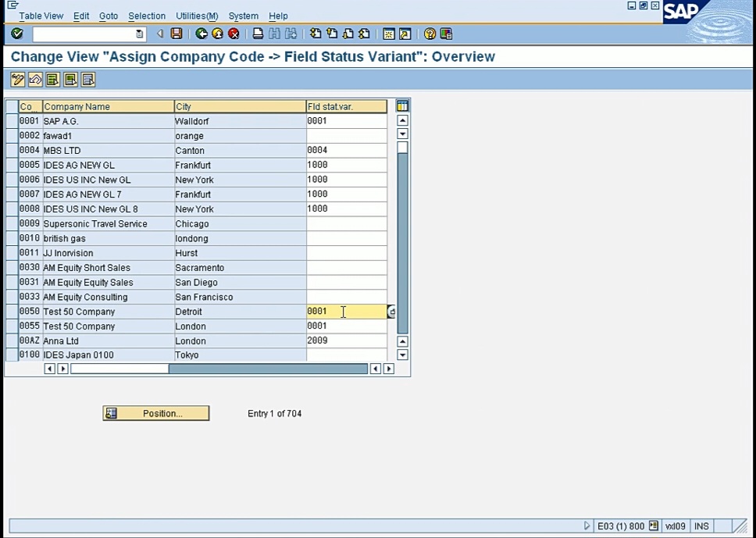756x538 pixels.
Task: Jump to First Page with toolbar icon
Action: point(316,34)
